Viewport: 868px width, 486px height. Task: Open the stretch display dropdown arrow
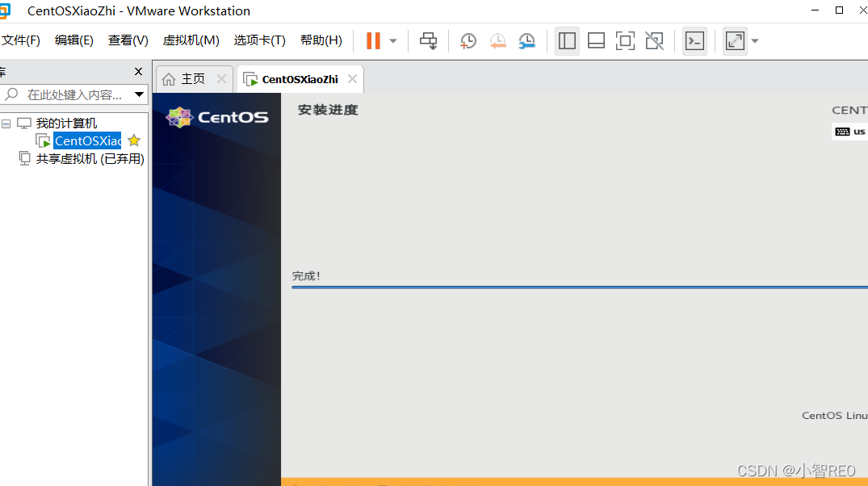pyautogui.click(x=754, y=41)
